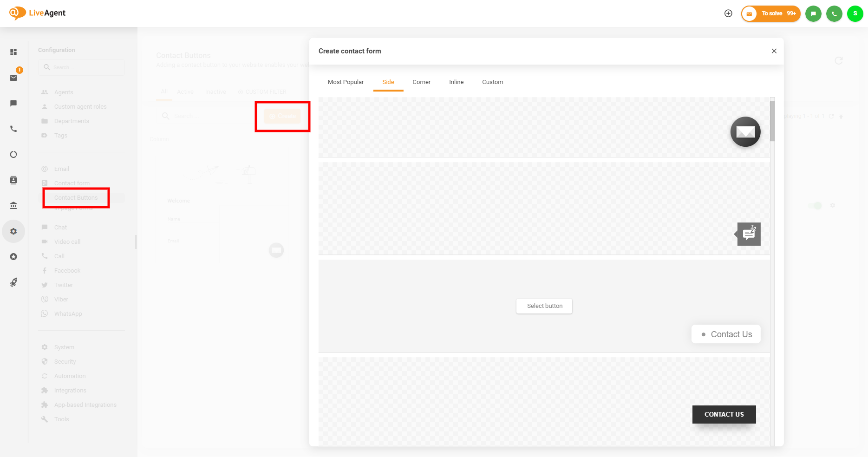The height and width of the screenshot is (457, 868).
Task: Click the 'To solve 99+' button
Action: [771, 13]
